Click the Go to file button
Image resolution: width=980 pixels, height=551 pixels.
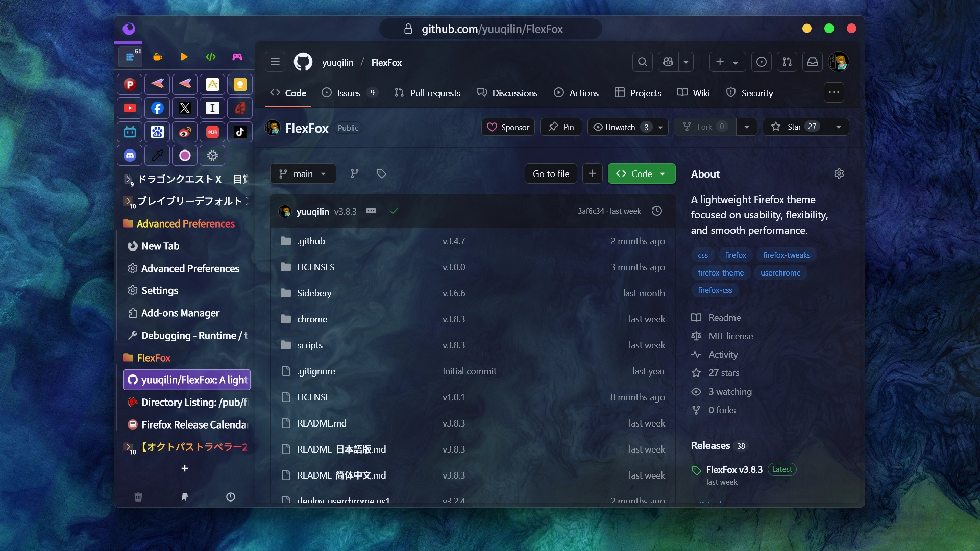551,174
